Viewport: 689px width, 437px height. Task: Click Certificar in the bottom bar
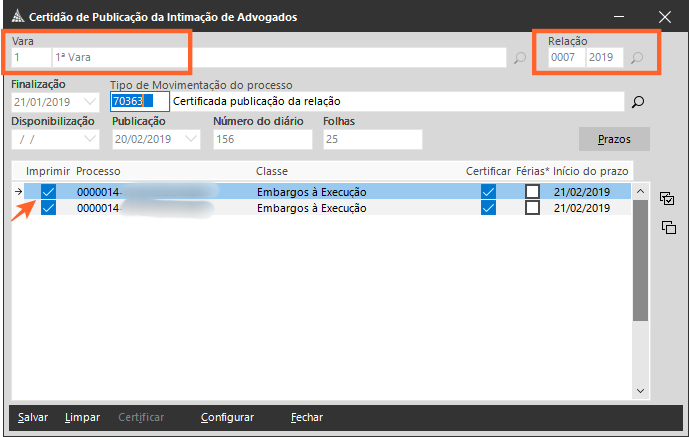click(x=141, y=417)
